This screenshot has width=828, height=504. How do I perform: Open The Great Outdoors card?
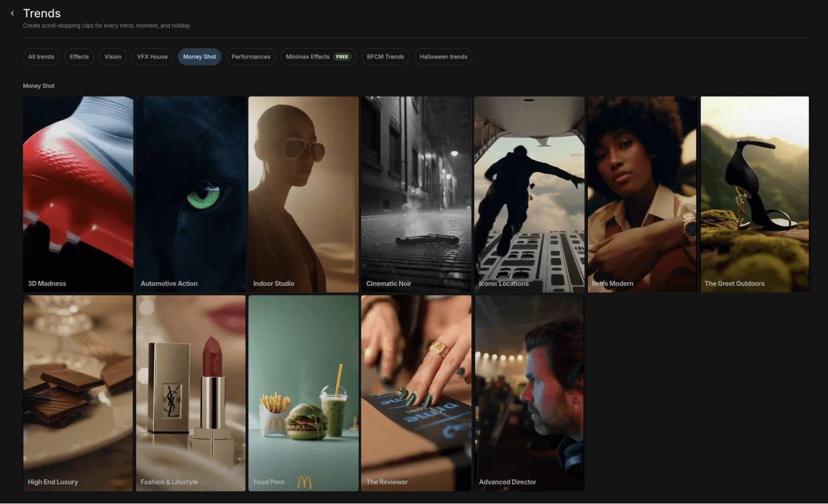(x=755, y=194)
